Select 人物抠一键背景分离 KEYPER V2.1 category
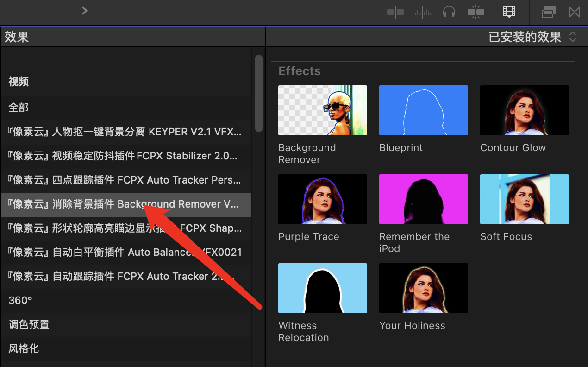Image resolution: width=588 pixels, height=367 pixels. coord(126,132)
